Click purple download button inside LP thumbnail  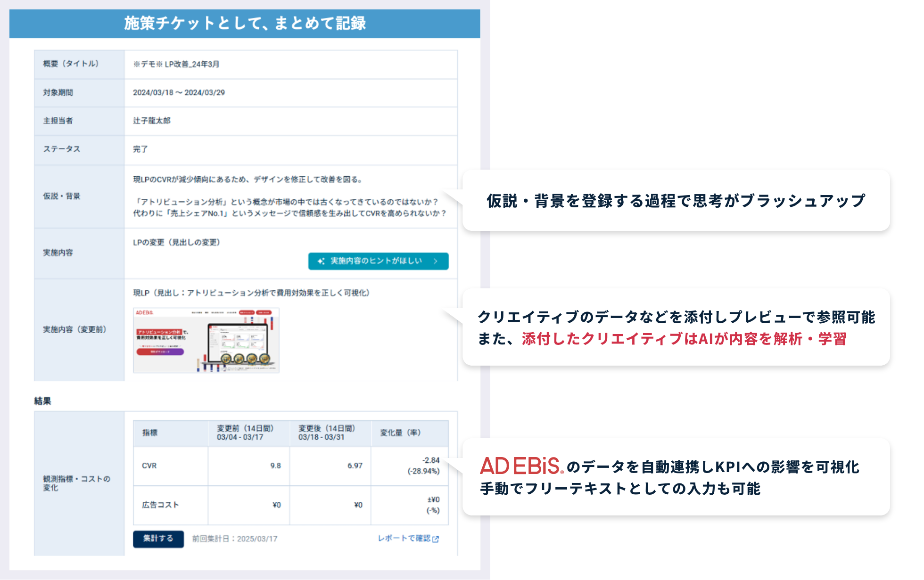click(160, 351)
